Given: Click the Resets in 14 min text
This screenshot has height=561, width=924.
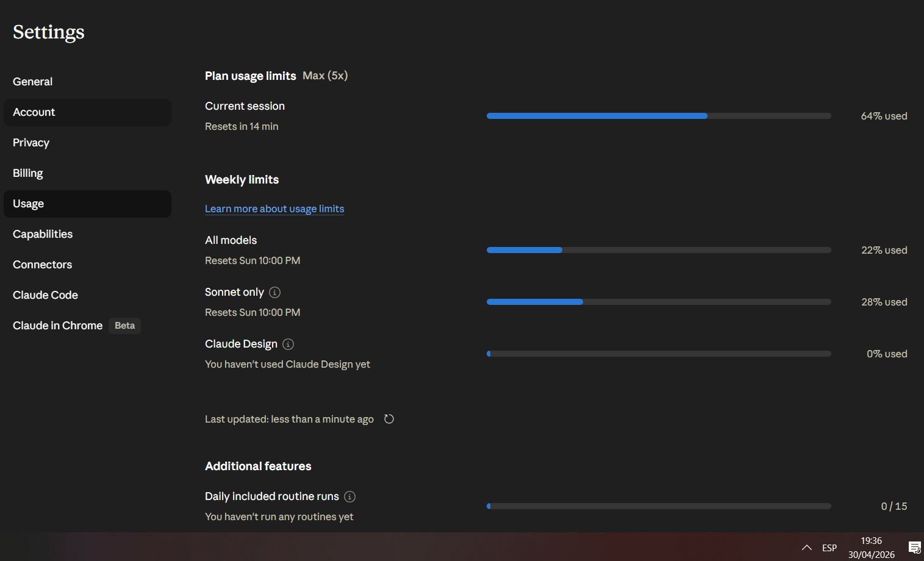Looking at the screenshot, I should [x=242, y=126].
